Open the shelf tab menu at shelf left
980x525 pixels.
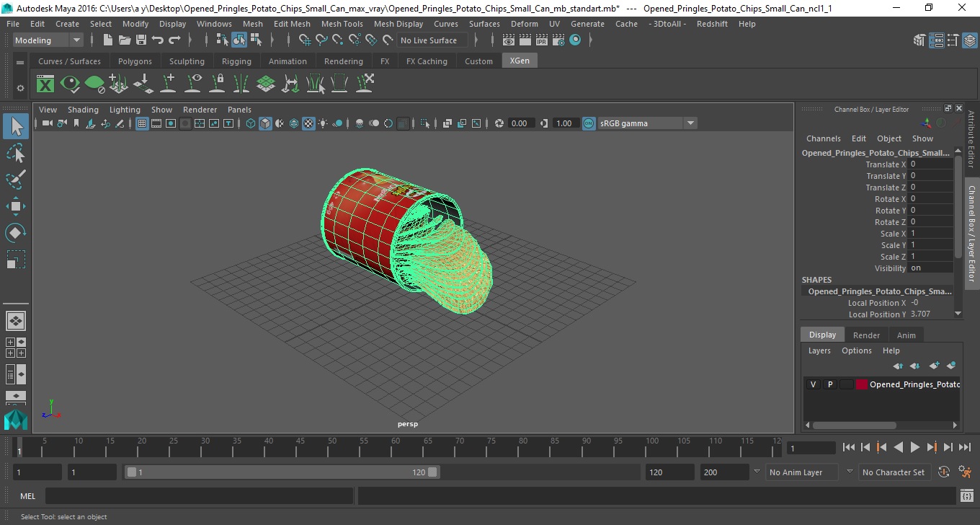point(20,63)
